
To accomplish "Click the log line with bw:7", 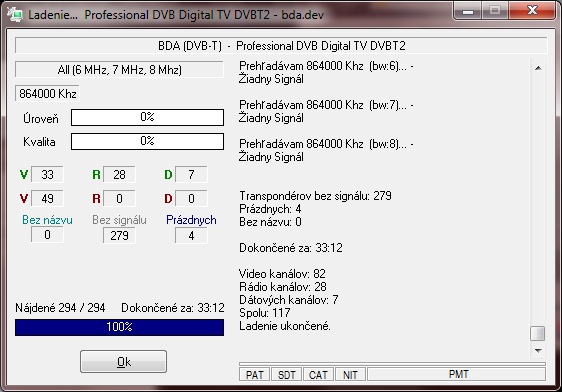I will pos(326,105).
